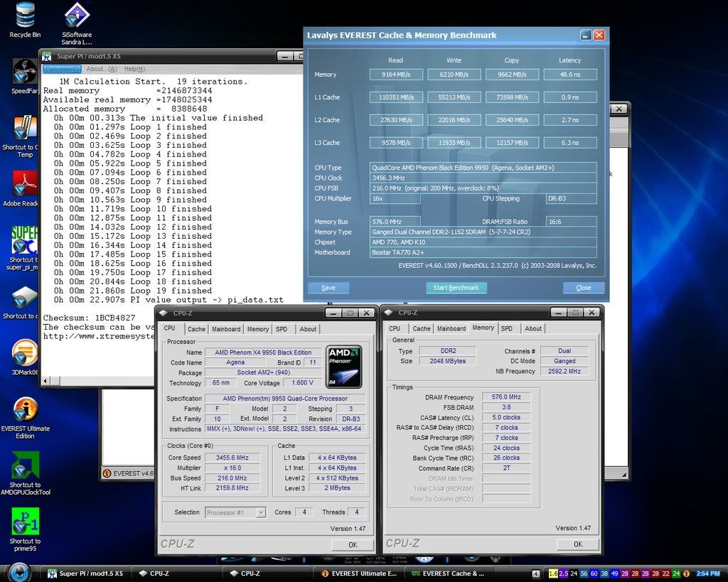The height and width of the screenshot is (582, 728).
Task: Select the About tab in left CPU-Z
Action: coord(308,329)
